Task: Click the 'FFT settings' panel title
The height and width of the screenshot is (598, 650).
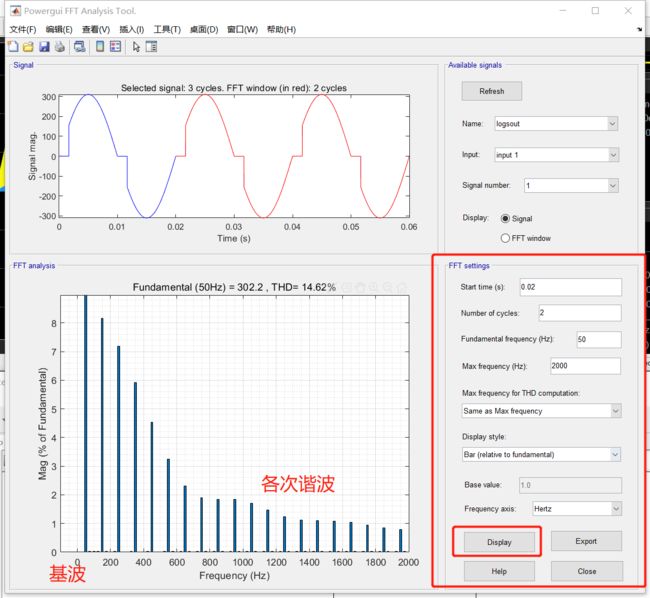Action: (x=469, y=266)
